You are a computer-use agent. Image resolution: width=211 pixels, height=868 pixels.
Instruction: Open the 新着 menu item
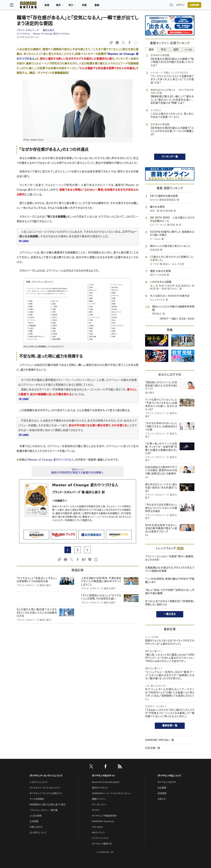(47, 5)
